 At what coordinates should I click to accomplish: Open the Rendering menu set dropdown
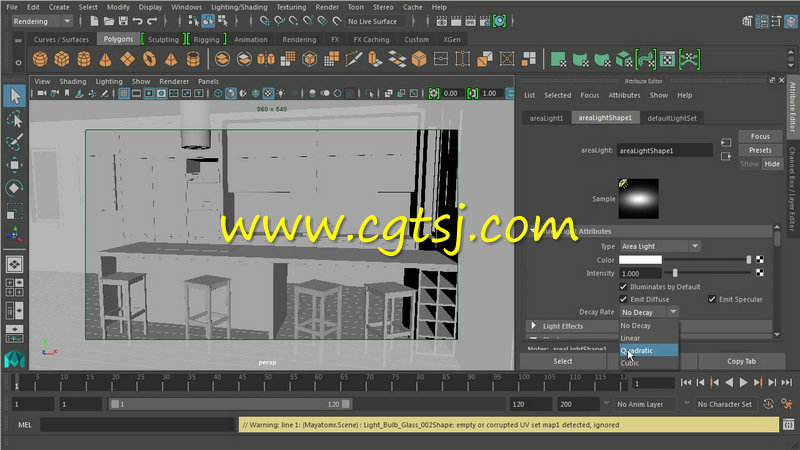42,21
